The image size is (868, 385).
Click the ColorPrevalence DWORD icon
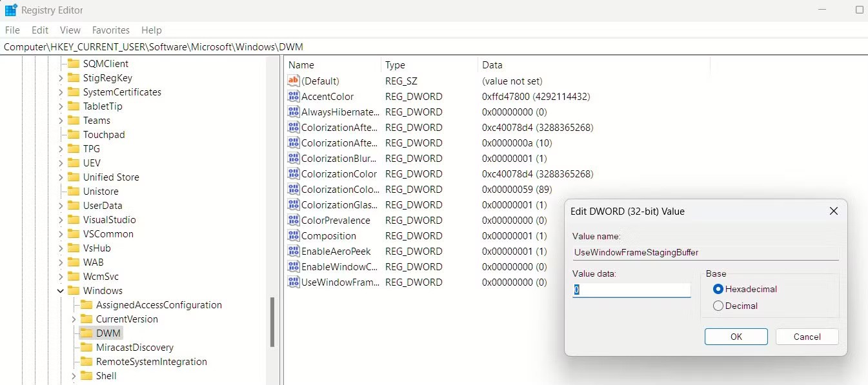(x=294, y=221)
